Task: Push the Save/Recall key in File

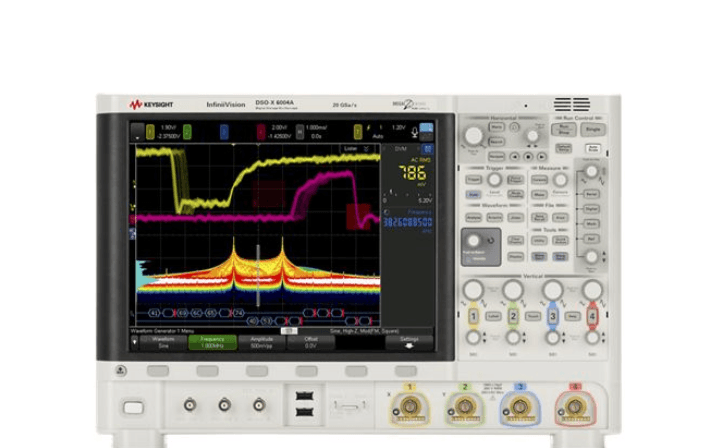Action: [x=539, y=217]
